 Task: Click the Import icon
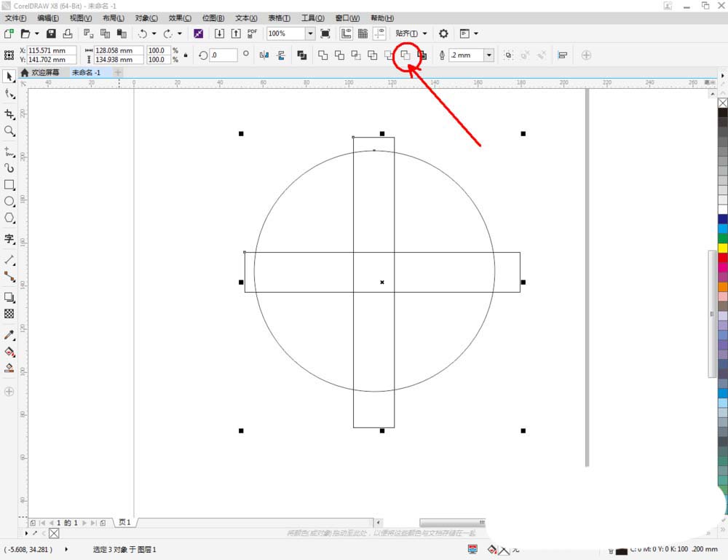coord(219,33)
